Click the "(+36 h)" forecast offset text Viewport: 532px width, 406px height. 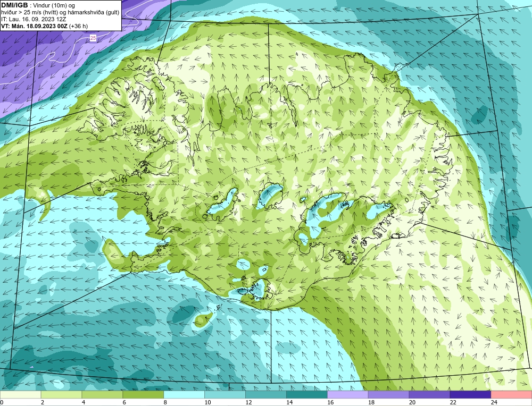78,26
